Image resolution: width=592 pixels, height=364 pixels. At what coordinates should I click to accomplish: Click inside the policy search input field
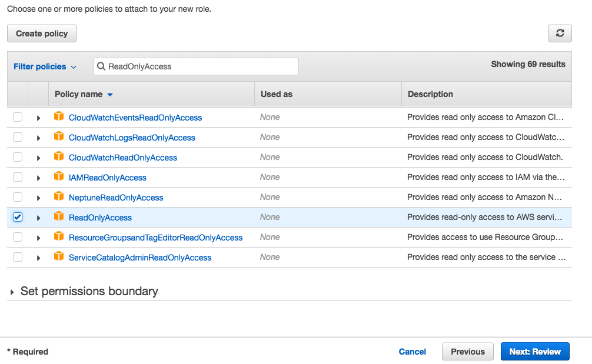[x=200, y=66]
